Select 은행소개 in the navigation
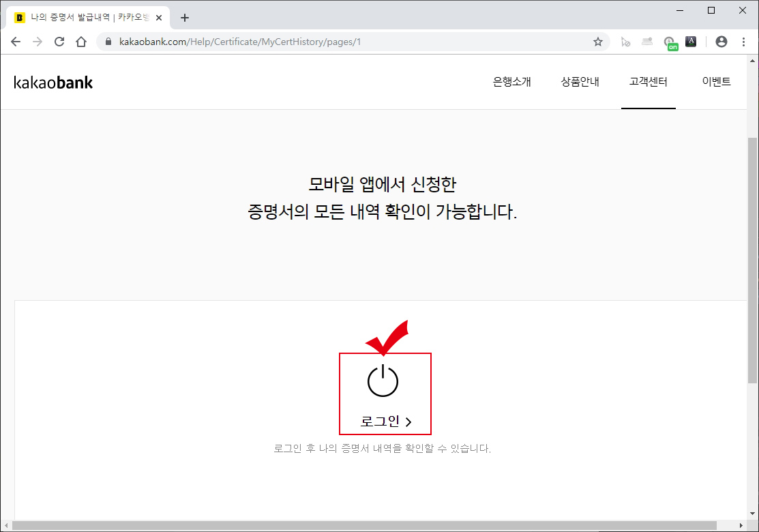The width and height of the screenshot is (759, 532). click(x=512, y=81)
